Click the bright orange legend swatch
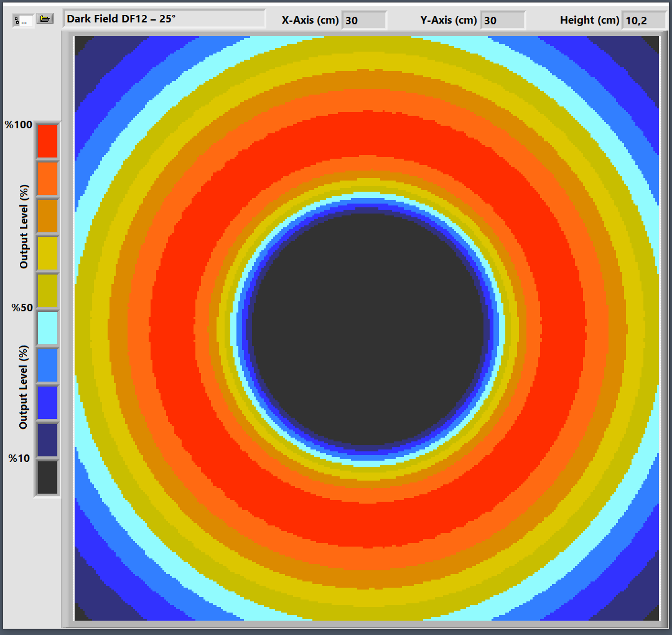Screen dimensions: 672x635 47,179
